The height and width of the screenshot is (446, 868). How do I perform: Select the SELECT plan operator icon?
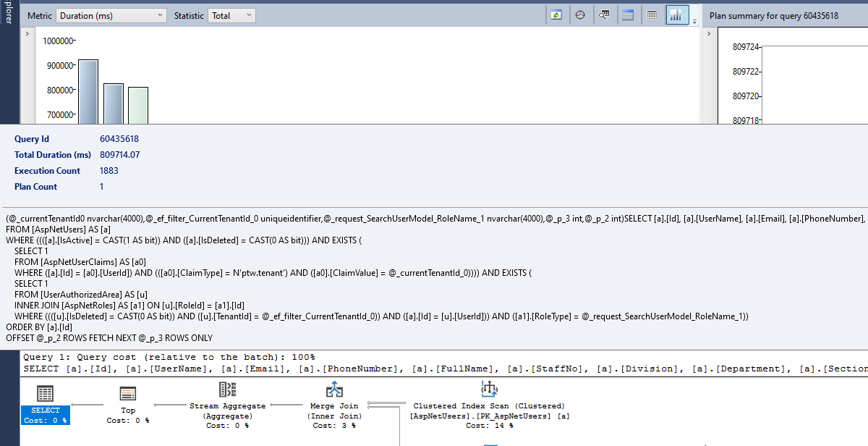click(45, 393)
